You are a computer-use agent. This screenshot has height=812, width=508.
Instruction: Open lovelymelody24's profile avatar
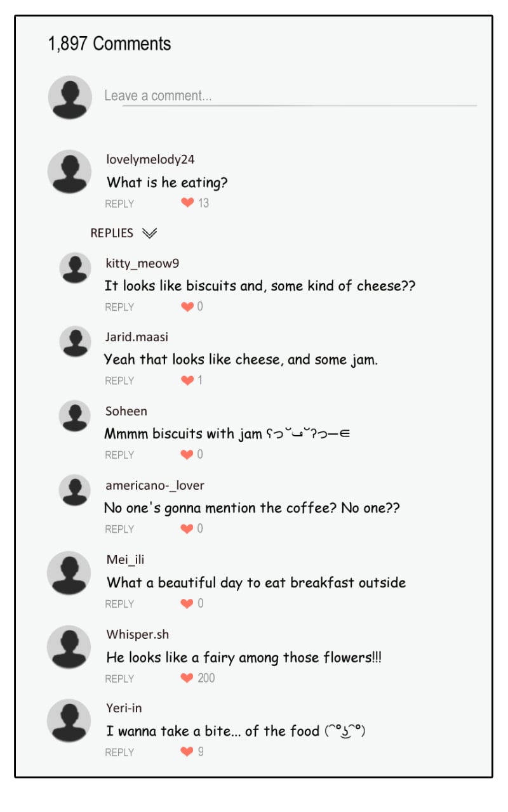70,172
